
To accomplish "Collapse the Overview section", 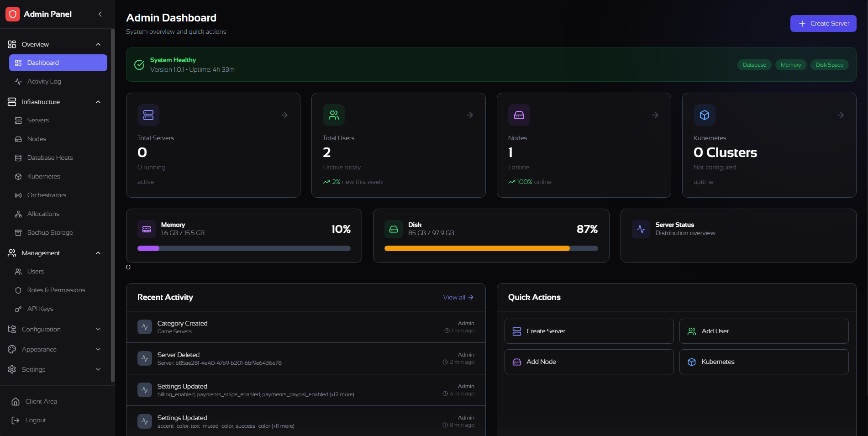I will pyautogui.click(x=98, y=44).
